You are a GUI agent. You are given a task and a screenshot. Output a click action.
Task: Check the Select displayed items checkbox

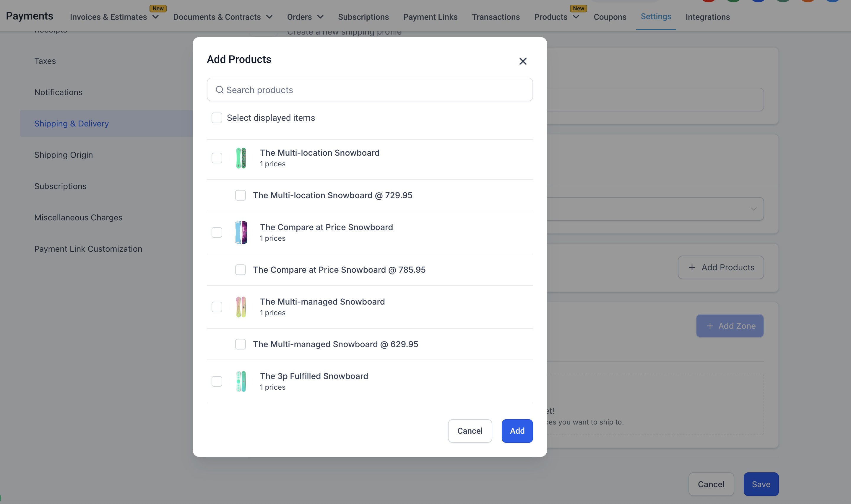click(x=217, y=118)
